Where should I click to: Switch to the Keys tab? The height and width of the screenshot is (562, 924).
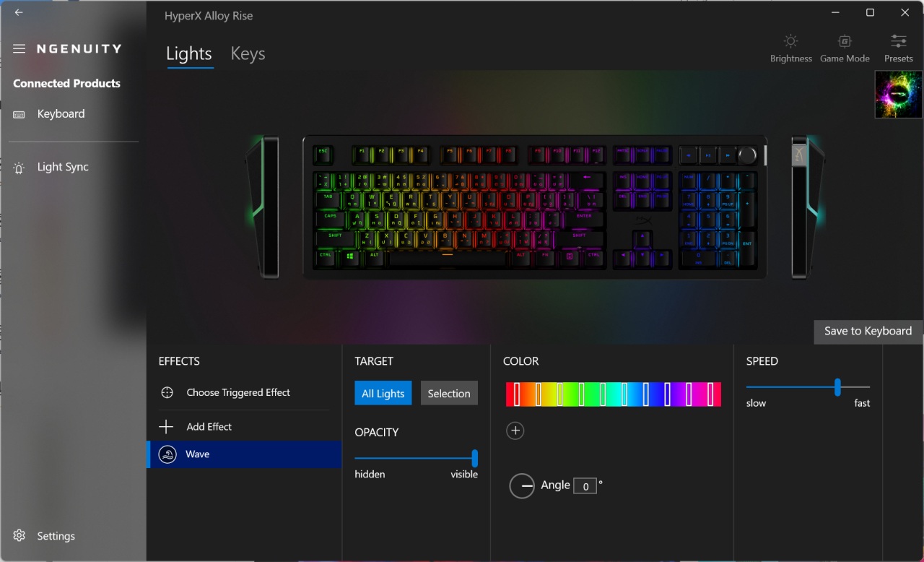(248, 54)
